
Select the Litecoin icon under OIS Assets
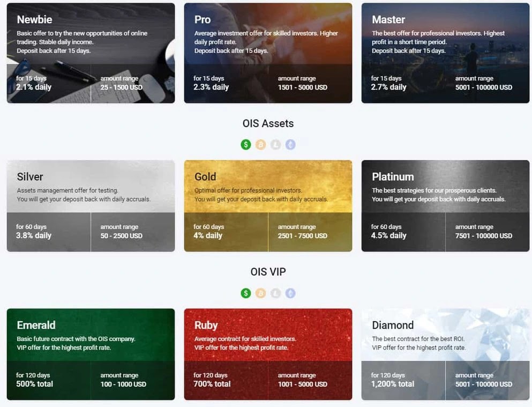pos(275,145)
